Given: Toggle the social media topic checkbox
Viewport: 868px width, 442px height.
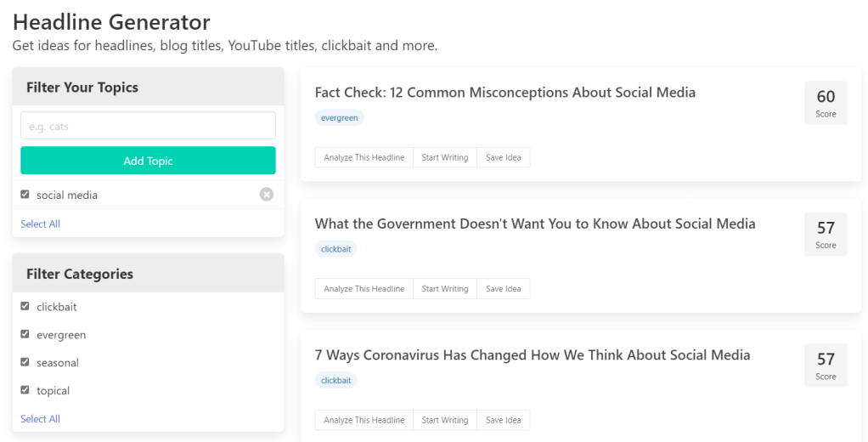Looking at the screenshot, I should pyautogui.click(x=25, y=195).
